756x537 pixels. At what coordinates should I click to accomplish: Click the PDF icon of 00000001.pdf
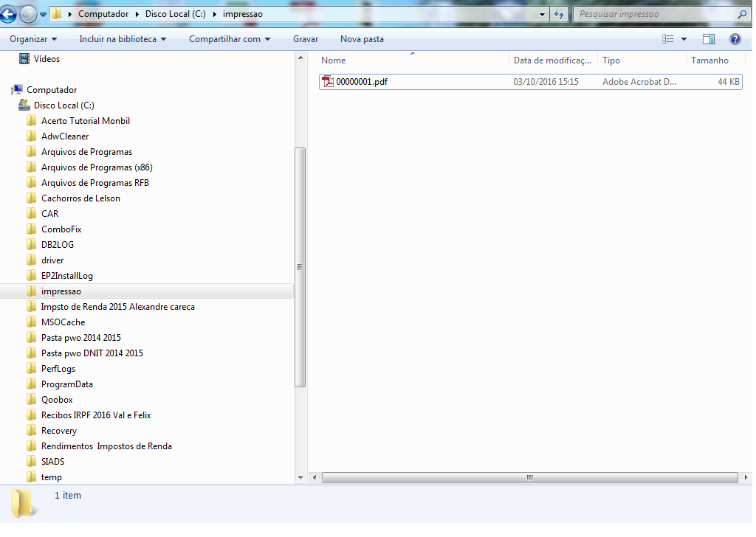pyautogui.click(x=328, y=81)
